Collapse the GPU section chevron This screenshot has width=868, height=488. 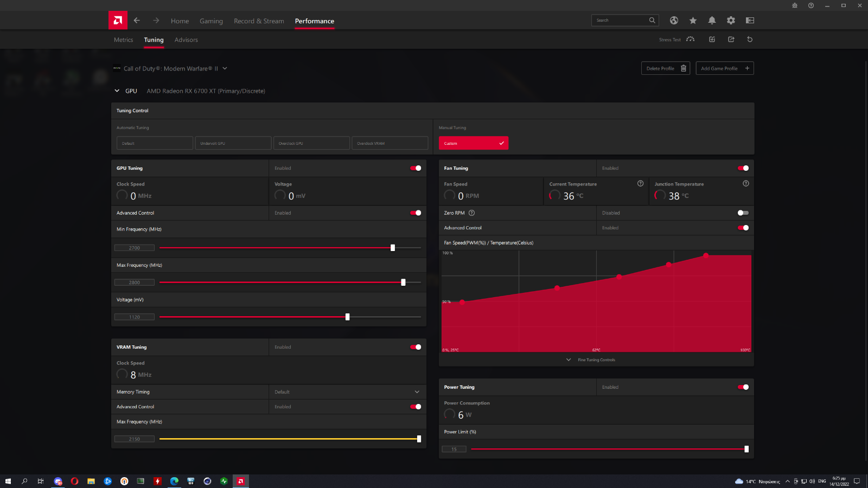117,91
